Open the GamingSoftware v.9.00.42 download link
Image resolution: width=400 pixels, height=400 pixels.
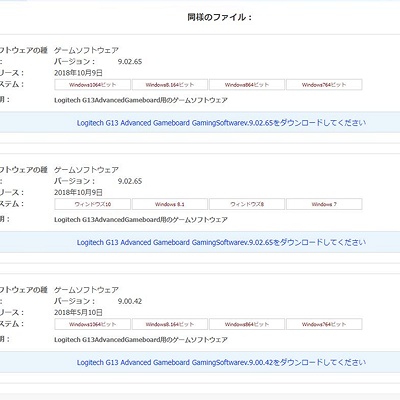coord(221,362)
